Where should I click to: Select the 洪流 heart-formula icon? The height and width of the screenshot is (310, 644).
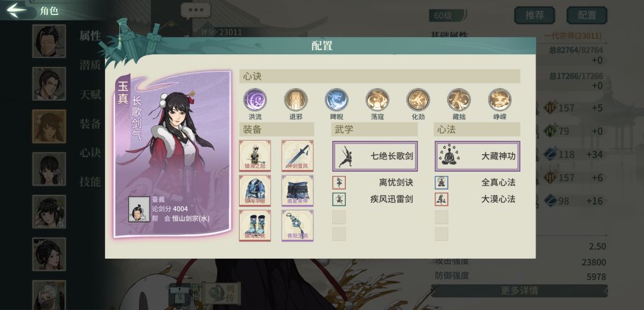[255, 100]
